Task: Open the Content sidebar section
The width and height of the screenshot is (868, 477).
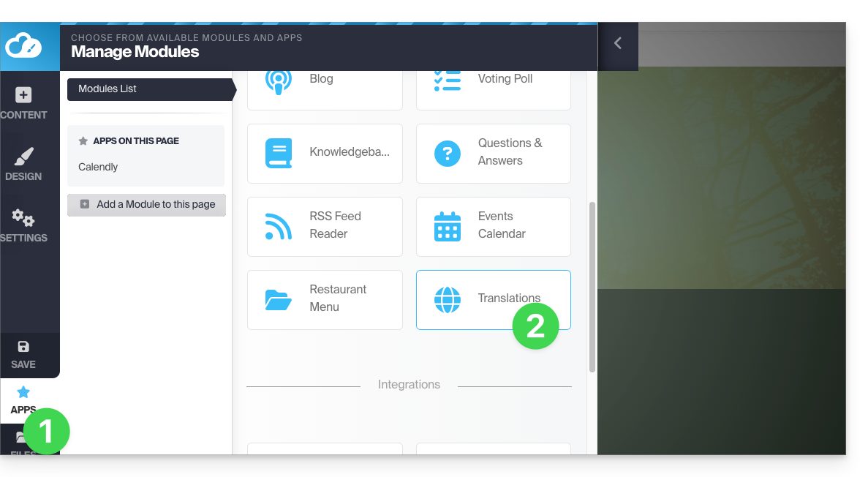Action: pos(23,104)
